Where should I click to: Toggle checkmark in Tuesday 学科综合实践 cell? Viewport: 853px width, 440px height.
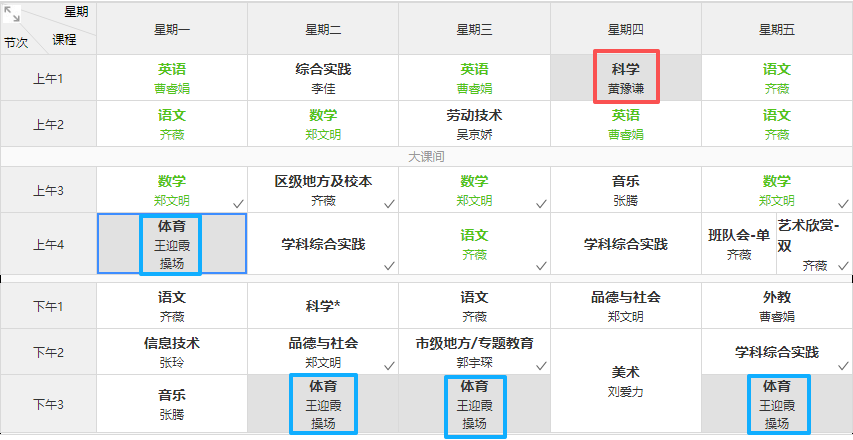pyautogui.click(x=389, y=266)
